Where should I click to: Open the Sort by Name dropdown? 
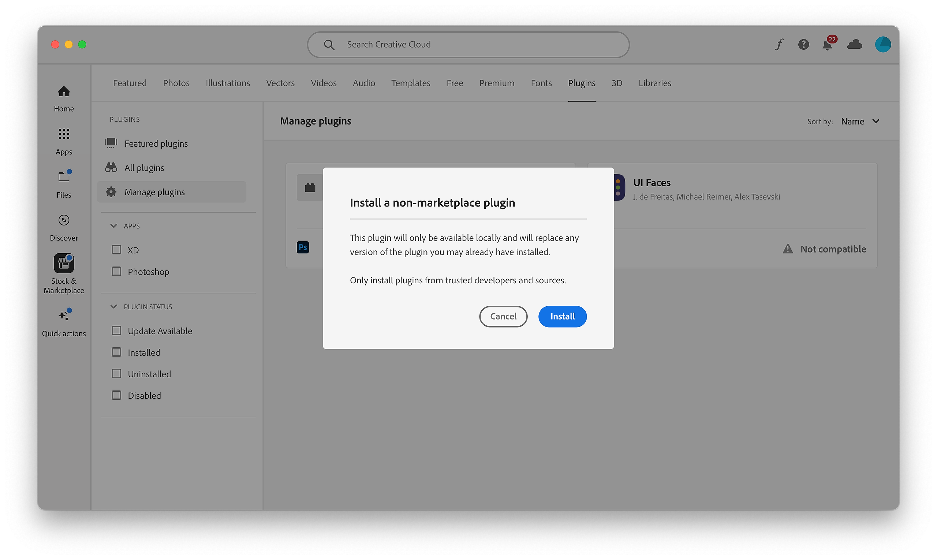coord(860,122)
